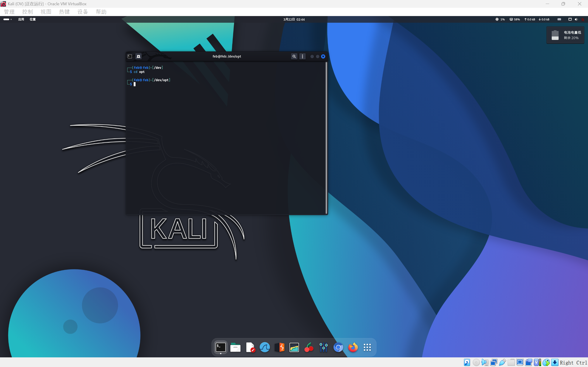Screen dimensions: 588x367
Task: Open VirtualBox 视图 menu
Action: [x=46, y=12]
